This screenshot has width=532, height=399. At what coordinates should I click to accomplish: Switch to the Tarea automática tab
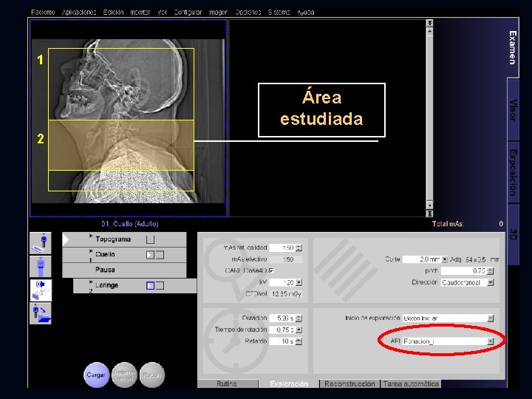(411, 383)
